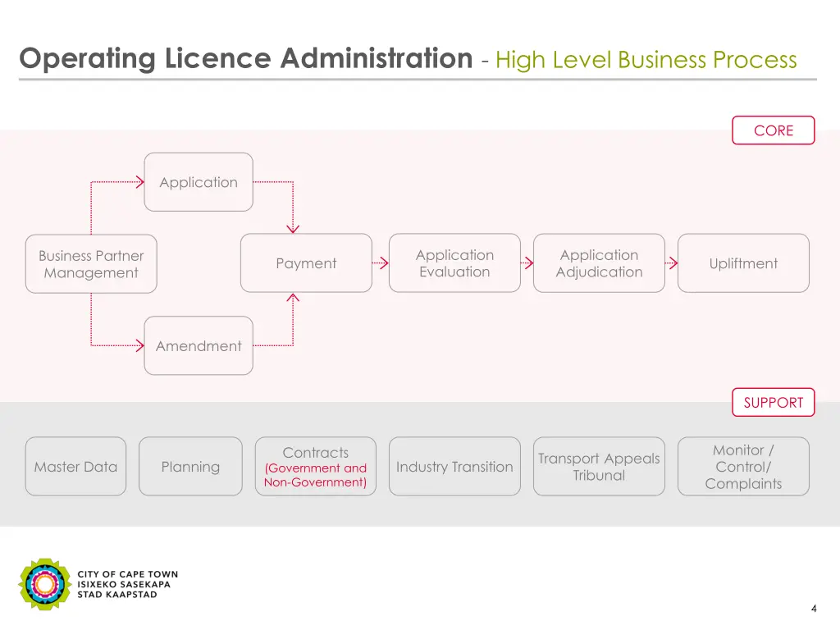The width and height of the screenshot is (840, 630).
Task: Click the CORE label box
Action: coord(773,130)
